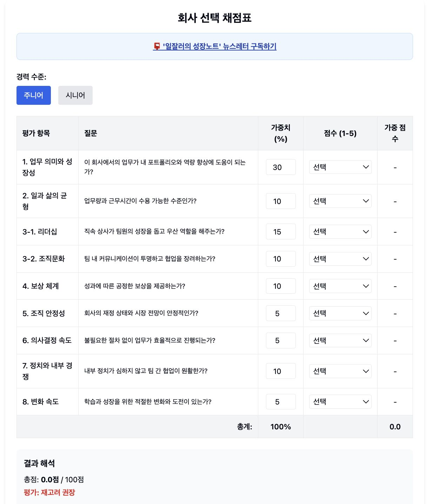Click the 보상 체계 weight field
The height and width of the screenshot is (504, 433).
(280, 286)
